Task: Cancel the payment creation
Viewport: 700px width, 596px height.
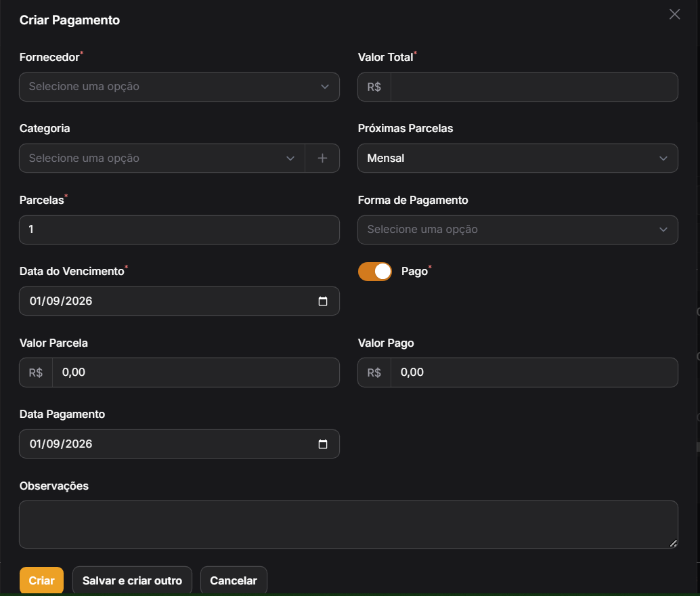Action: pos(234,580)
